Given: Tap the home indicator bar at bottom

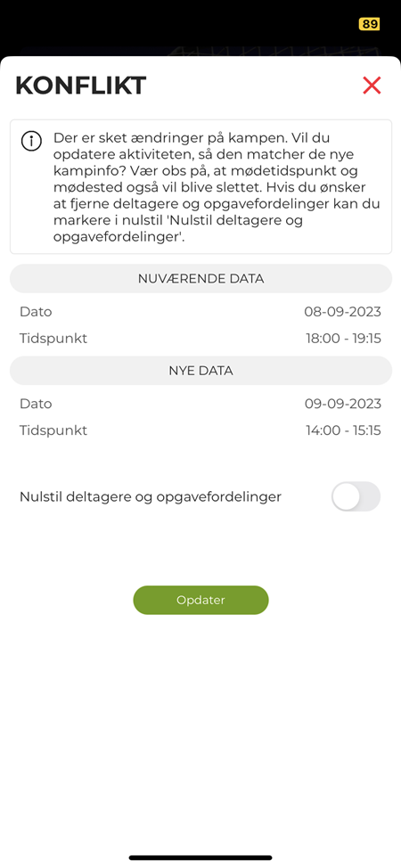Looking at the screenshot, I should click(200, 857).
